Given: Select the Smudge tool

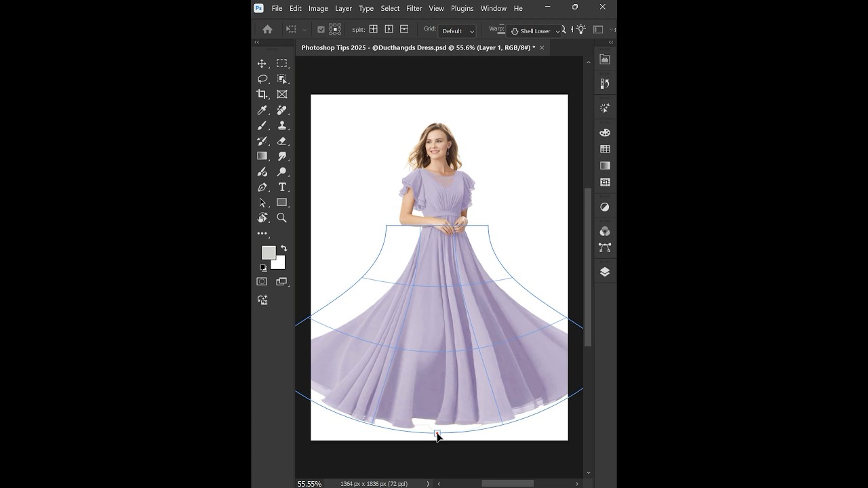Looking at the screenshot, I should (282, 156).
